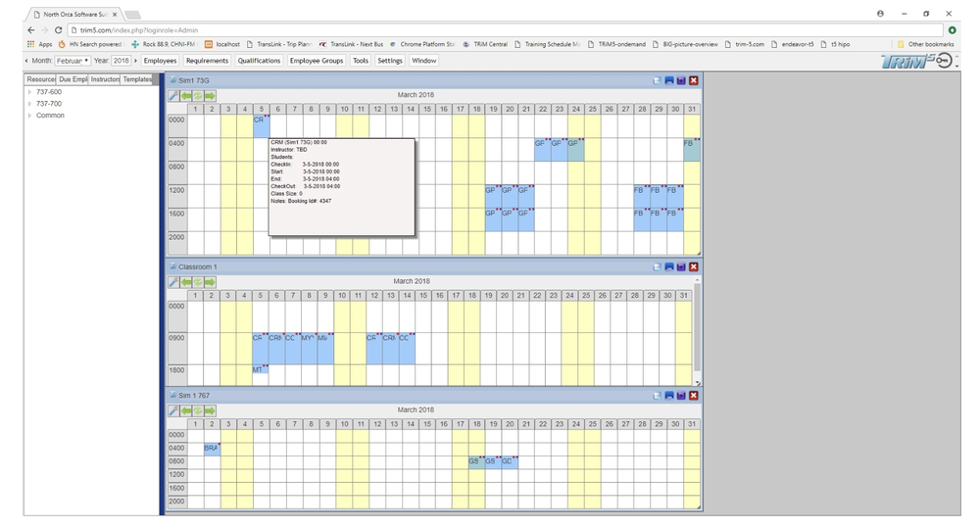Click the green extension icon beside address bar
The width and height of the screenshot is (980, 527).
coord(952,30)
